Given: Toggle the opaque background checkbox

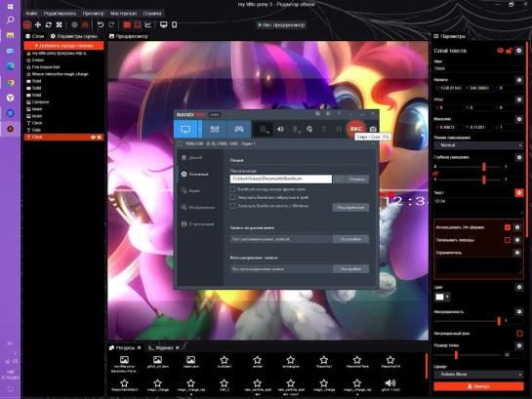Looking at the screenshot, I should 519,334.
